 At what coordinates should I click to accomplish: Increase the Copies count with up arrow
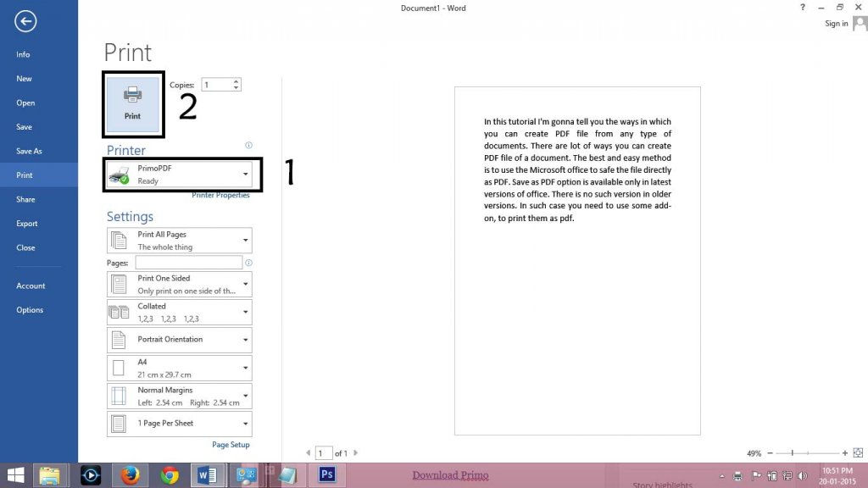click(x=236, y=81)
